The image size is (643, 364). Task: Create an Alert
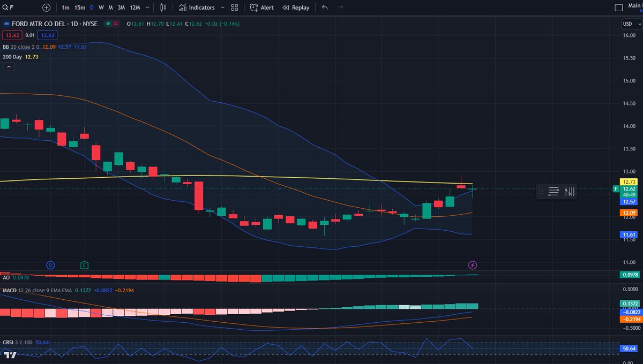(x=262, y=7)
